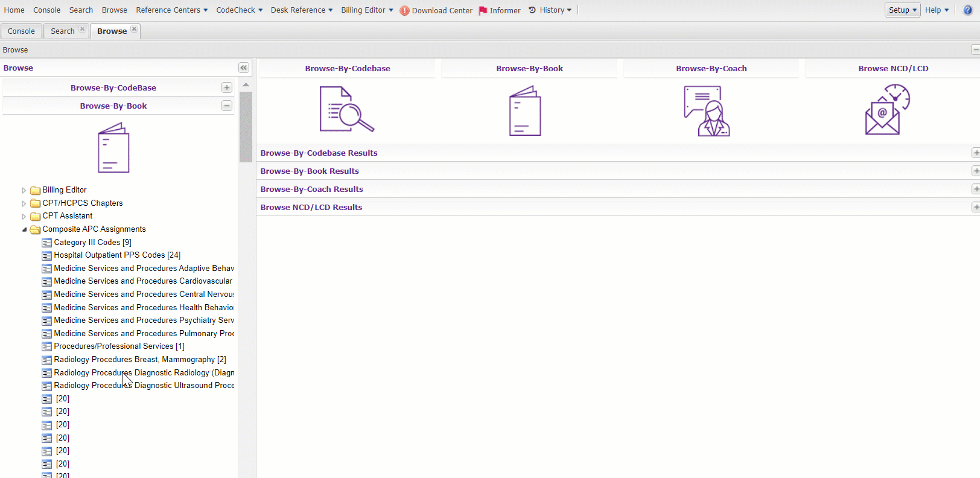Open the History dropdown menu
Screen dimensions: 980x478
550,10
